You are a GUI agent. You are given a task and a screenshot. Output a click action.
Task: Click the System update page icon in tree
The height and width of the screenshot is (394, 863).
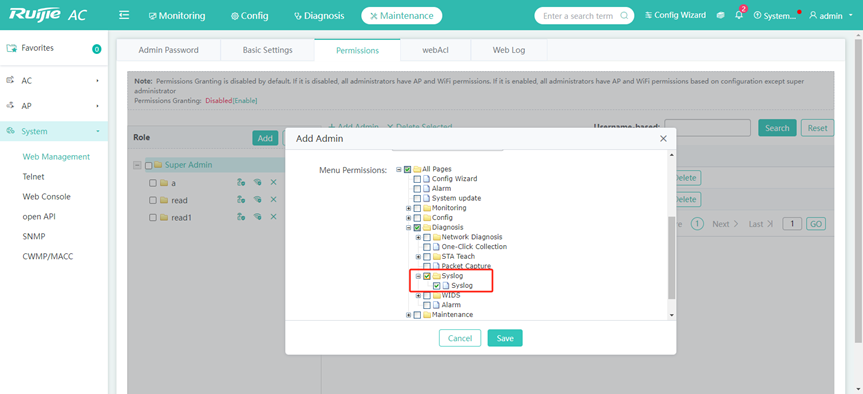(427, 198)
